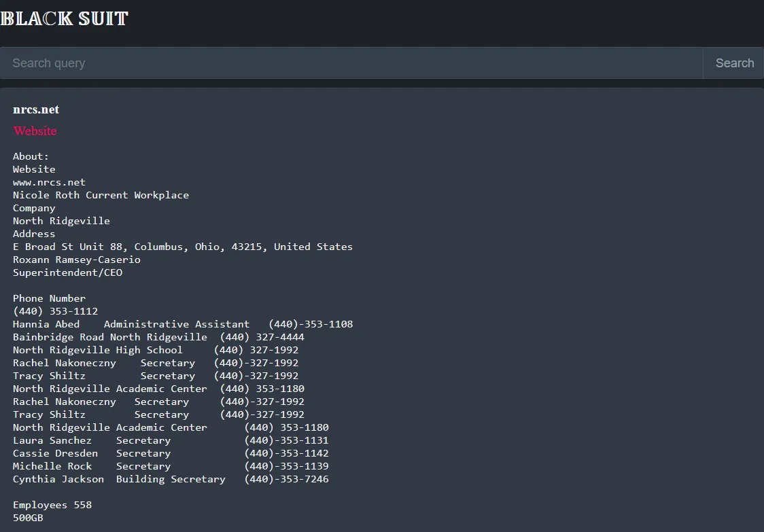This screenshot has width=764, height=532.
Task: Select the (440) 353-1112 phone number
Action: 55,311
